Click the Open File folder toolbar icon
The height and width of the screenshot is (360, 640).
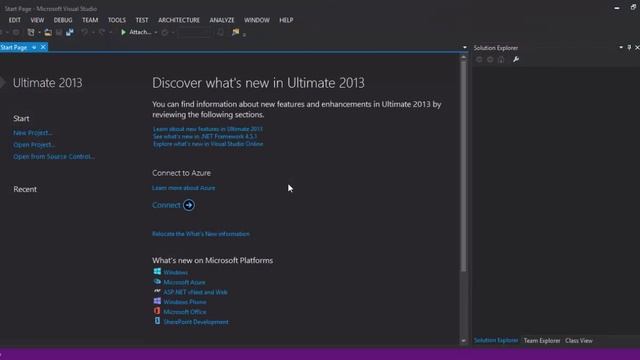(48, 32)
